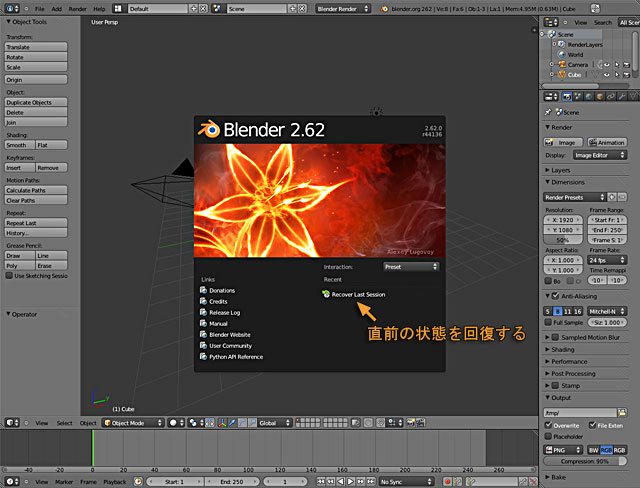This screenshot has height=488, width=640.
Task: Open the PNG file format dropdown
Action: coord(563,450)
